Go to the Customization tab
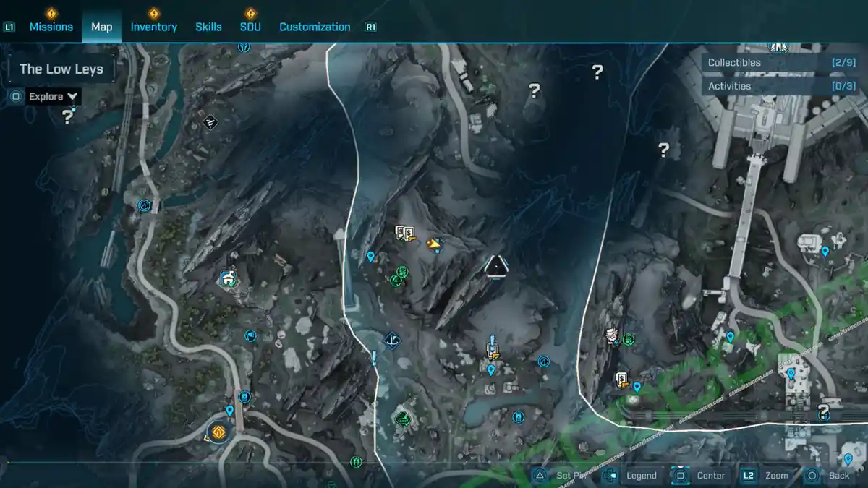 click(x=315, y=27)
